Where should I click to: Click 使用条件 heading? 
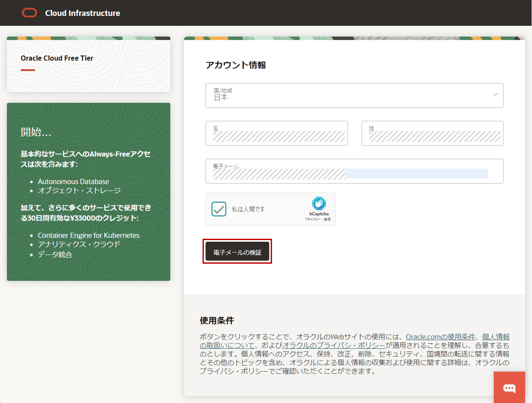pos(217,320)
